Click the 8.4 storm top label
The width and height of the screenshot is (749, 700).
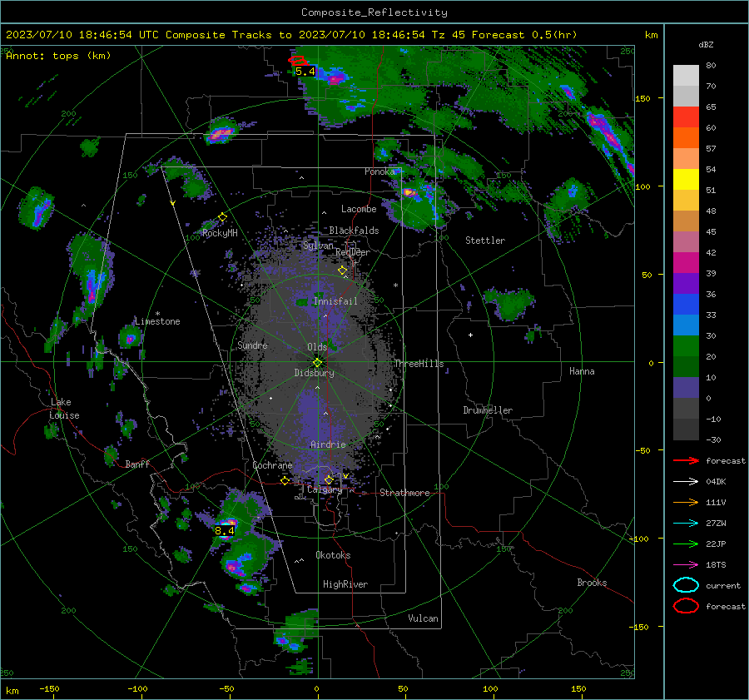click(x=225, y=531)
